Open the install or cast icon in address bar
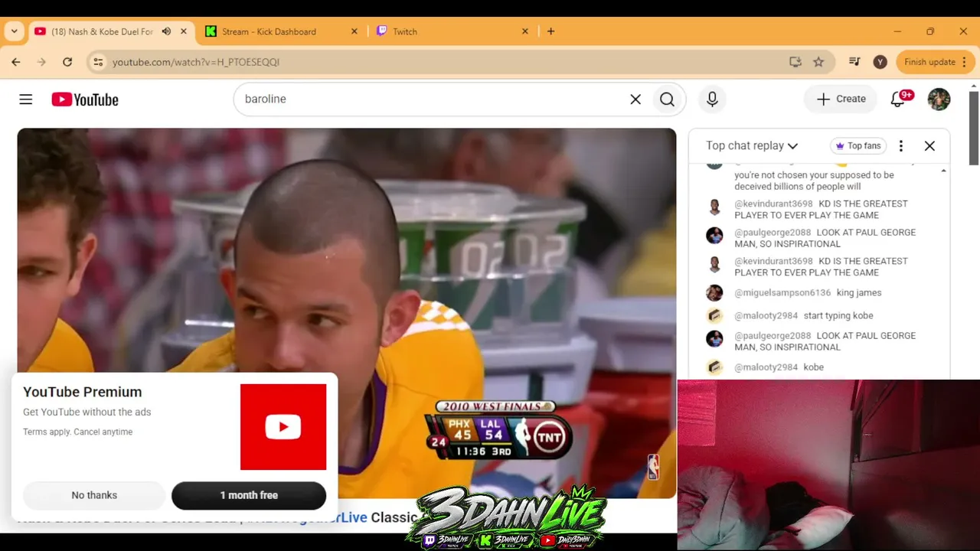The image size is (980, 551). click(x=795, y=62)
